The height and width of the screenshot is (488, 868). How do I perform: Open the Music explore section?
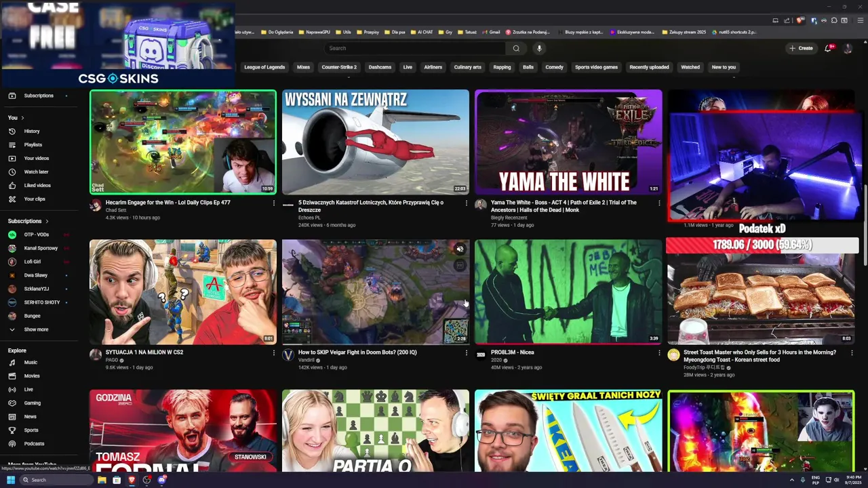[31, 363]
